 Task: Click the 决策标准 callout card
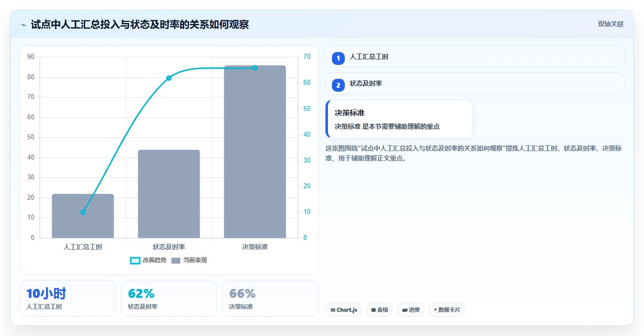[x=399, y=119]
